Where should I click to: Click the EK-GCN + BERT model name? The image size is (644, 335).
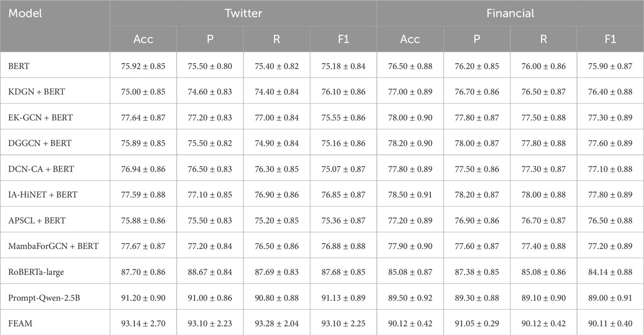tap(41, 117)
